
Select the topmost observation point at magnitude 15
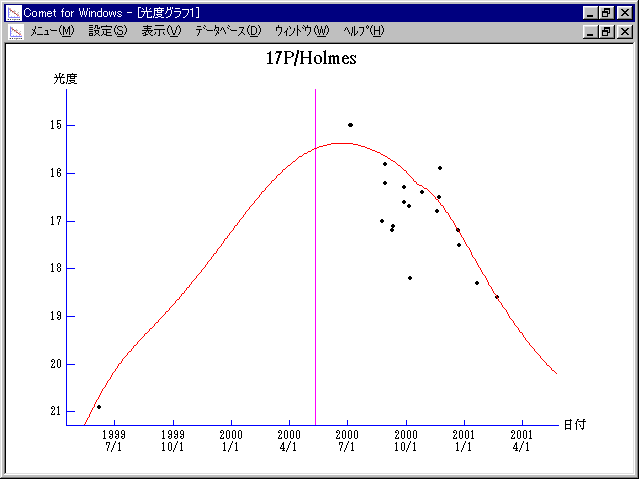350,125
